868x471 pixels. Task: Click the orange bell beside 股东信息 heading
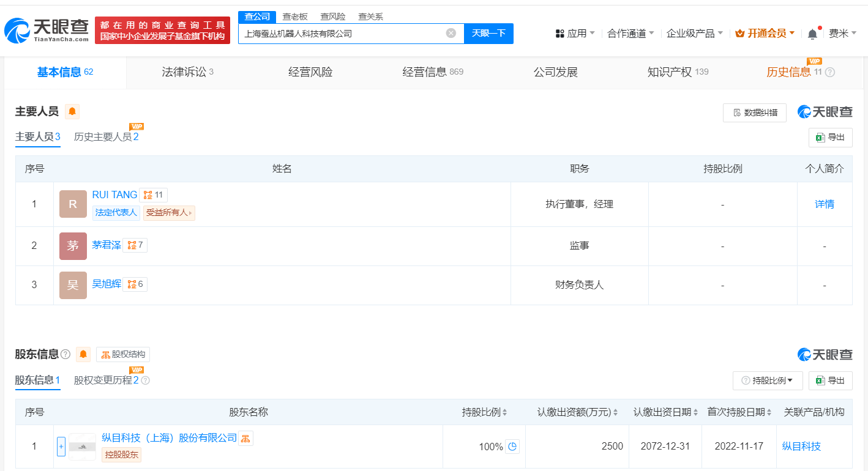pyautogui.click(x=83, y=354)
